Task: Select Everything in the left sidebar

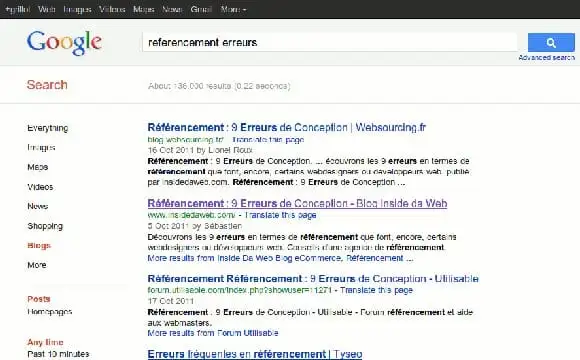Action: click(x=48, y=128)
